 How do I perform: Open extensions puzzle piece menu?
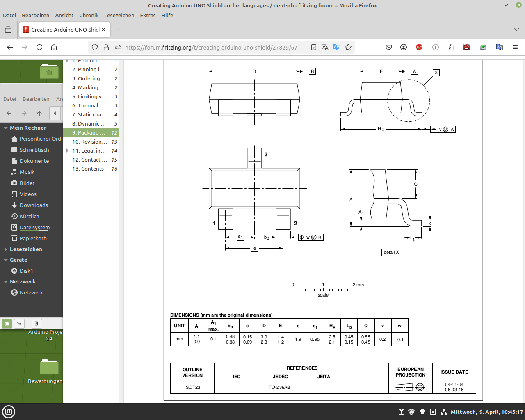[451, 47]
